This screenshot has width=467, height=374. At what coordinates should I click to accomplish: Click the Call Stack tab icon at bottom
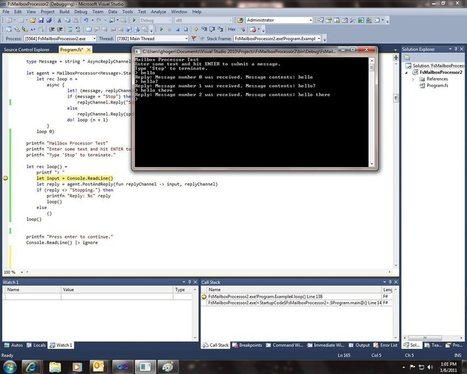(206, 345)
